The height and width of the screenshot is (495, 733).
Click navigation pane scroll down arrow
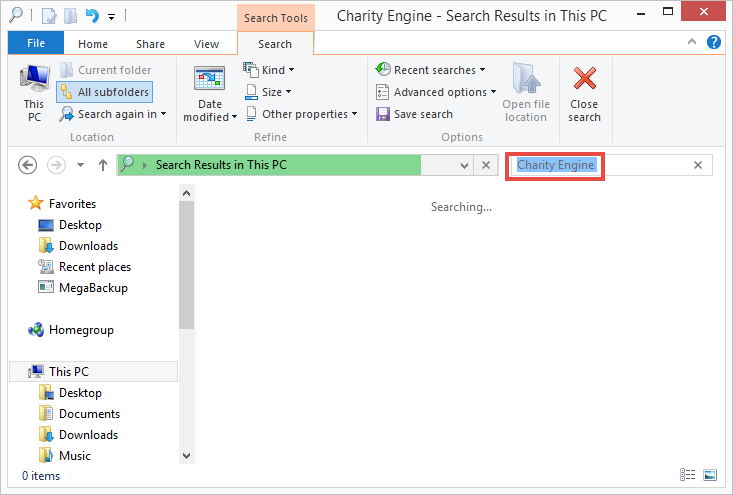[187, 456]
